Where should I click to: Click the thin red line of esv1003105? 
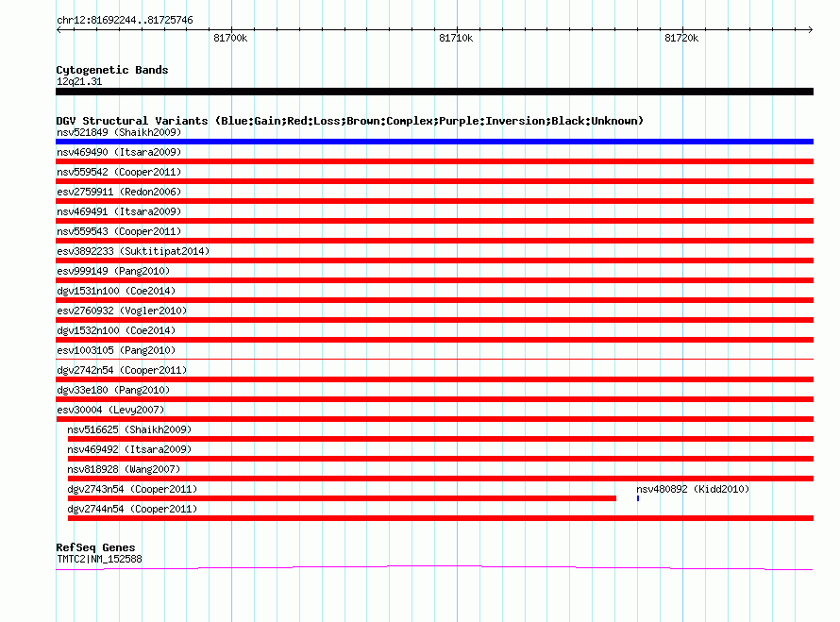click(434, 359)
